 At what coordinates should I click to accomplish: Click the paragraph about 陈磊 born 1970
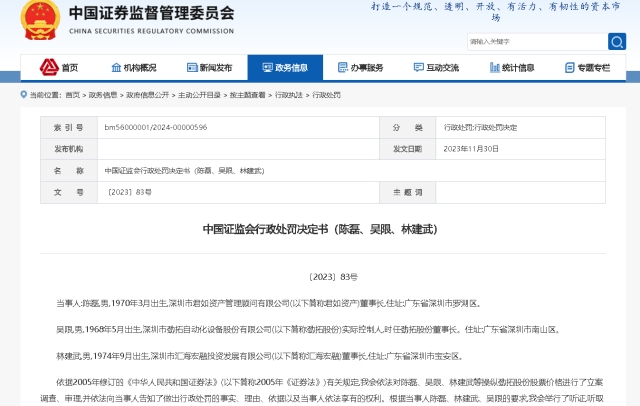269,304
